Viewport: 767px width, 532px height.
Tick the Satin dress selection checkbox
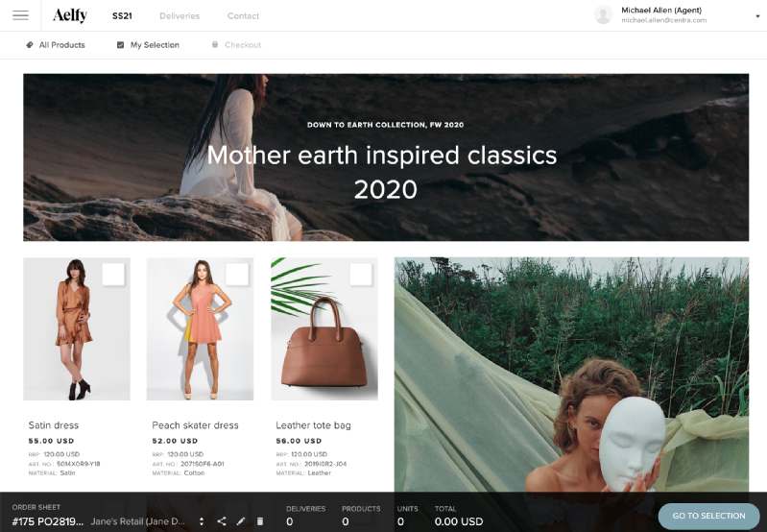pyautogui.click(x=113, y=274)
